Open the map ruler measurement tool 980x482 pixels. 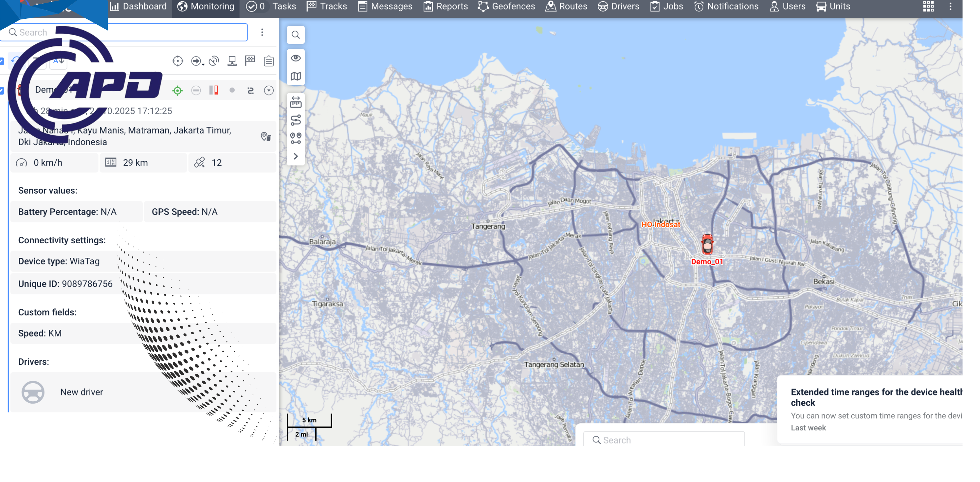pos(296,102)
